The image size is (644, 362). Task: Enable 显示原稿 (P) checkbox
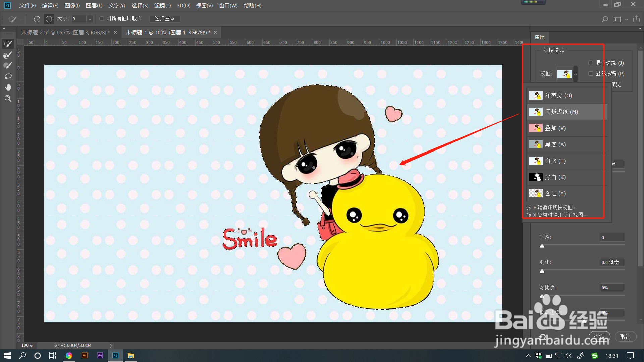pyautogui.click(x=591, y=73)
